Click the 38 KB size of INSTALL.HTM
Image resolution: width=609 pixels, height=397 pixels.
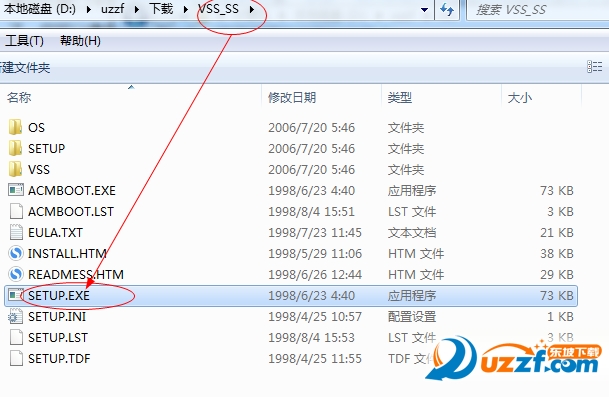(557, 253)
